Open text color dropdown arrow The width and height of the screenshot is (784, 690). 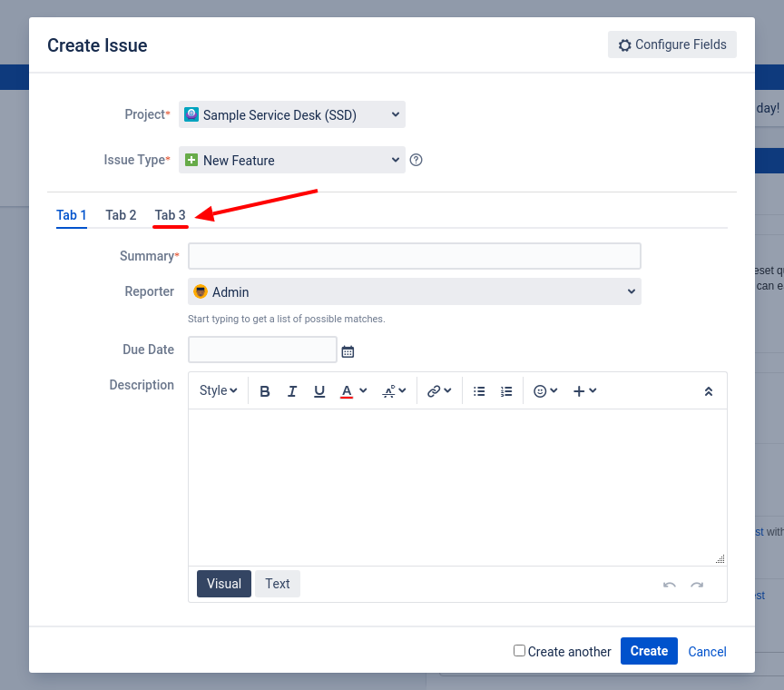coord(363,390)
